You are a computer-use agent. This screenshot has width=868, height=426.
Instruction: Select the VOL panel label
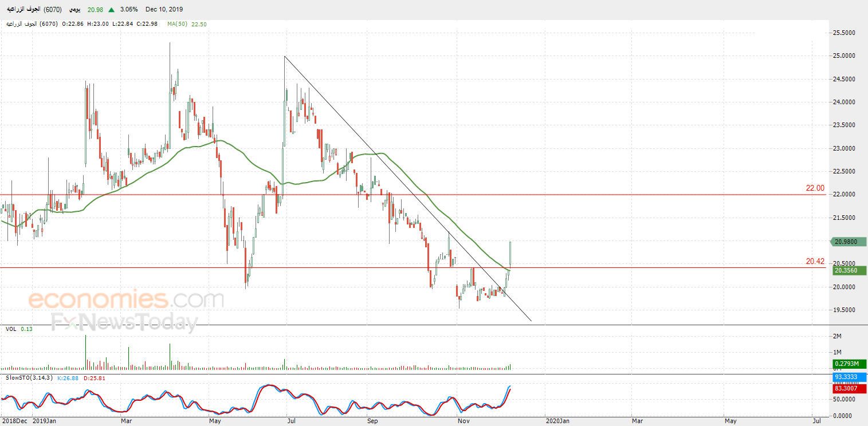pos(11,329)
